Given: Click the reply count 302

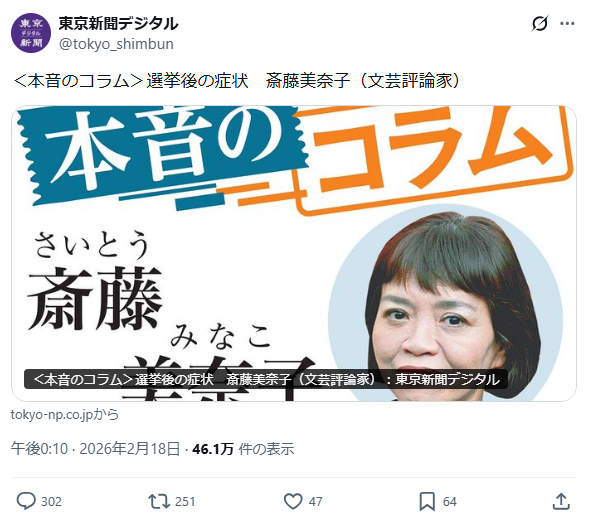Looking at the screenshot, I should [51, 502].
